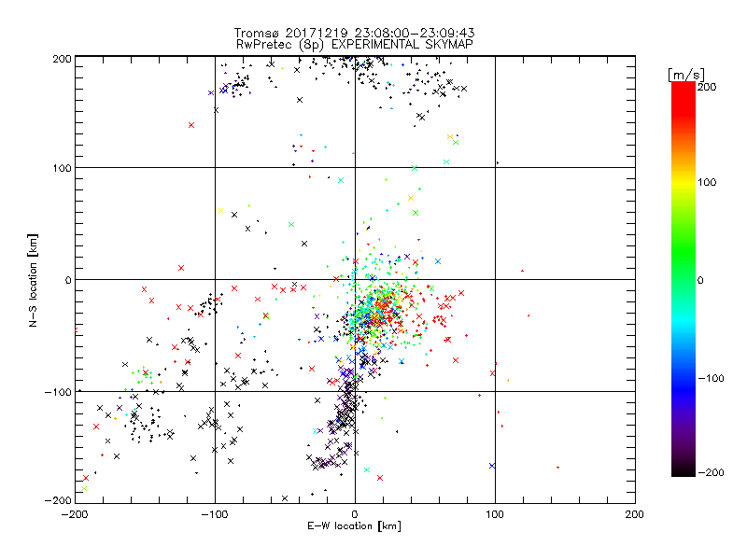Click the colorbar '100' tick label

click(x=707, y=182)
